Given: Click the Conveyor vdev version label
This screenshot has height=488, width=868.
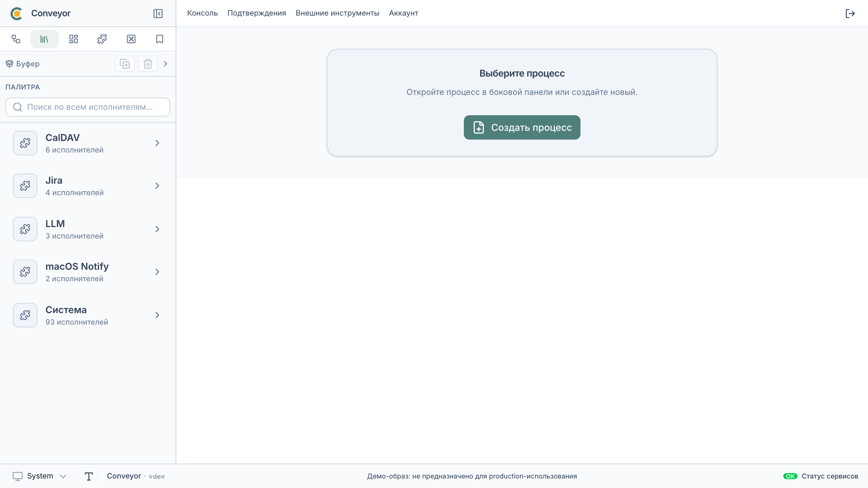Looking at the screenshot, I should [x=136, y=476].
